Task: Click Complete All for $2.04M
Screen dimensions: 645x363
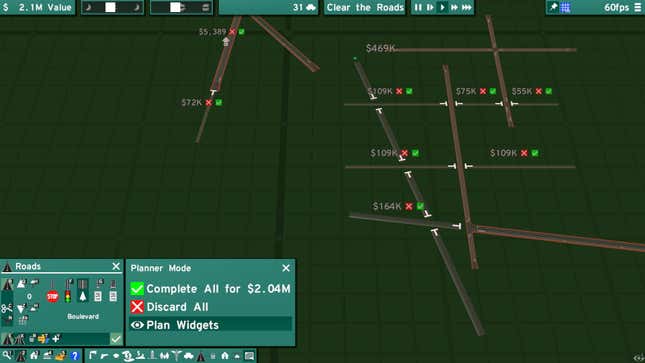Action: pos(210,289)
